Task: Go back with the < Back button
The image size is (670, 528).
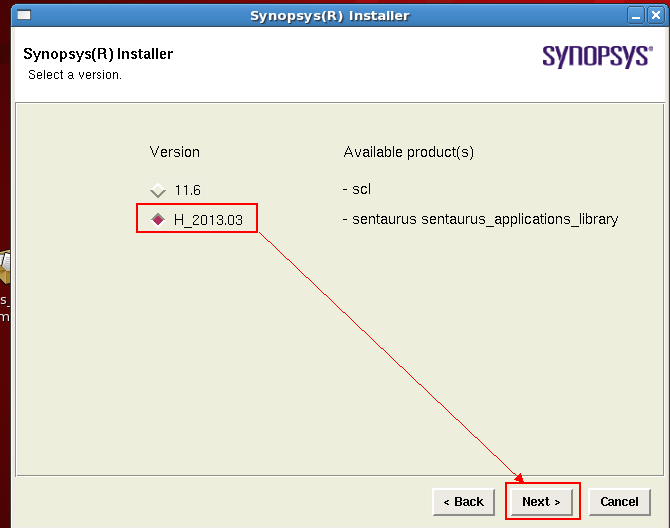Action: (464, 502)
